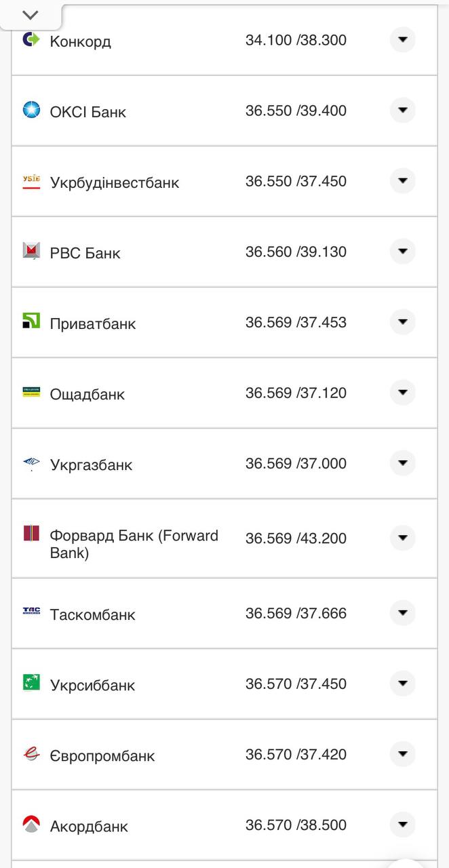This screenshot has width=449, height=868.
Task: Open the Укргазбанк bank name link
Action: 91,465
